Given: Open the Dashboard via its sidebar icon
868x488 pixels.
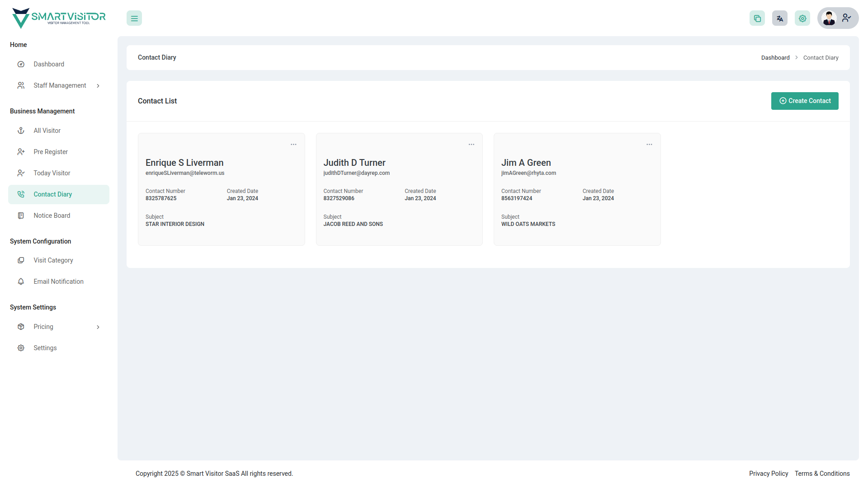Looking at the screenshot, I should (21, 64).
